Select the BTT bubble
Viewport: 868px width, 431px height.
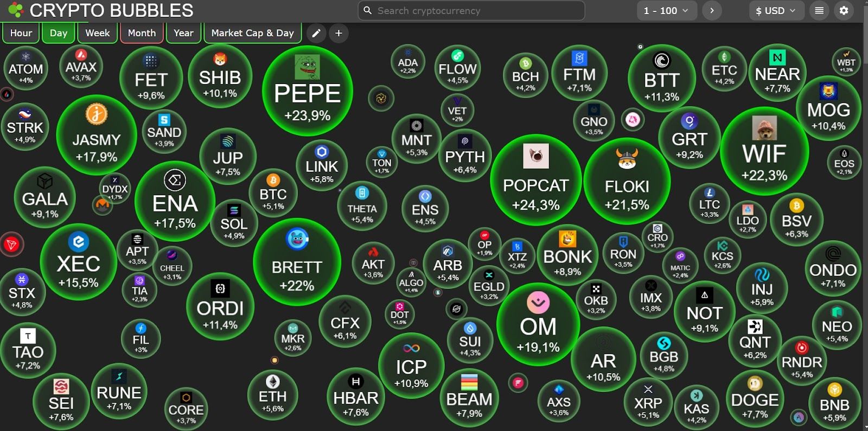[x=662, y=79]
